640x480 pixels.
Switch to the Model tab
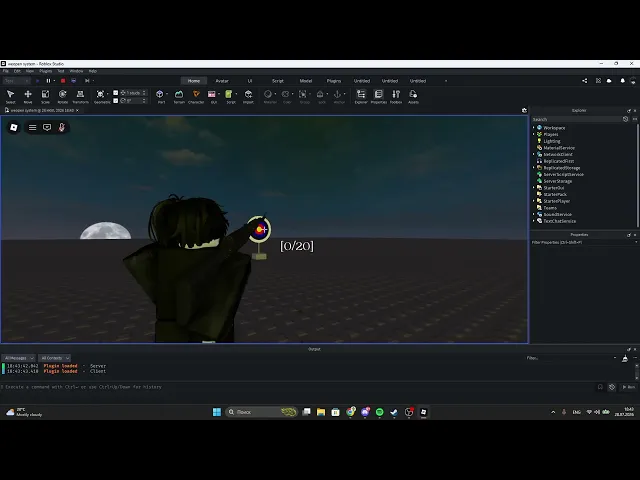(306, 81)
